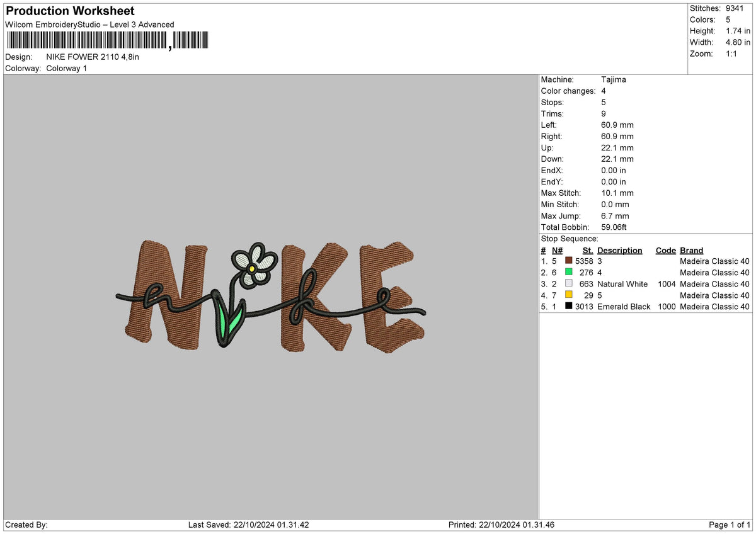Click the Max Stitch value 10.1 mm

[x=617, y=193]
